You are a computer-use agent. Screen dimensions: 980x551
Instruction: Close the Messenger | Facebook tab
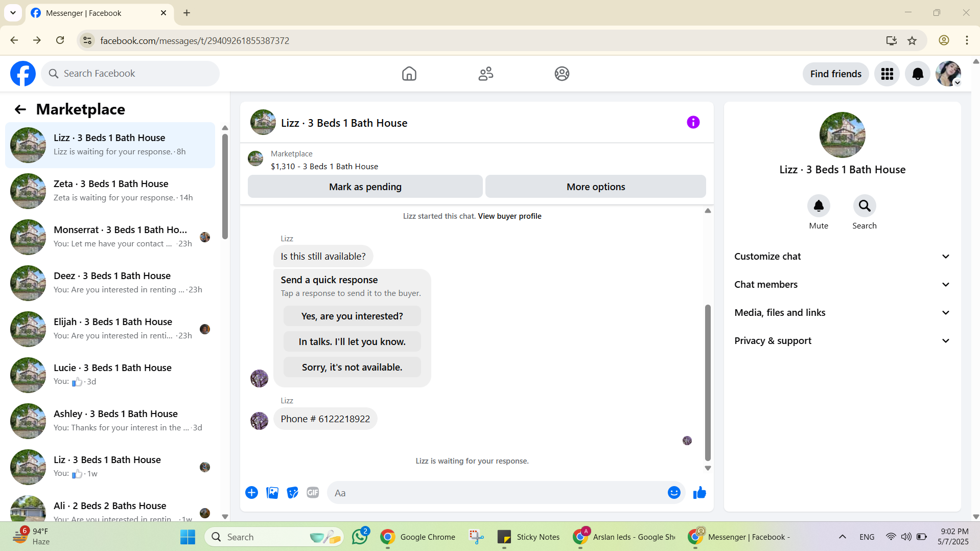pyautogui.click(x=164, y=13)
